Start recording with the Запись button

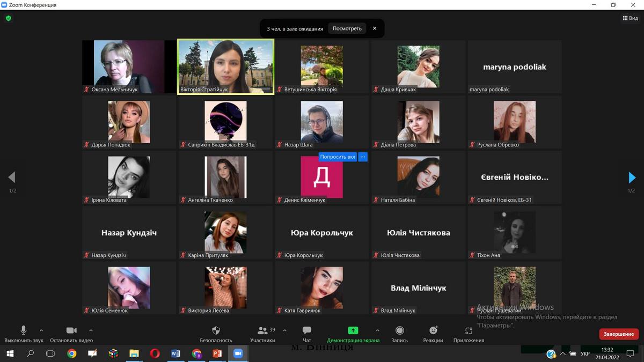point(399,331)
